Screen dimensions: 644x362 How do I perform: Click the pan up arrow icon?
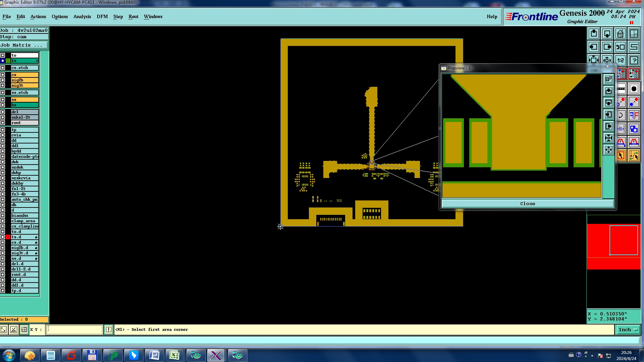(x=594, y=34)
